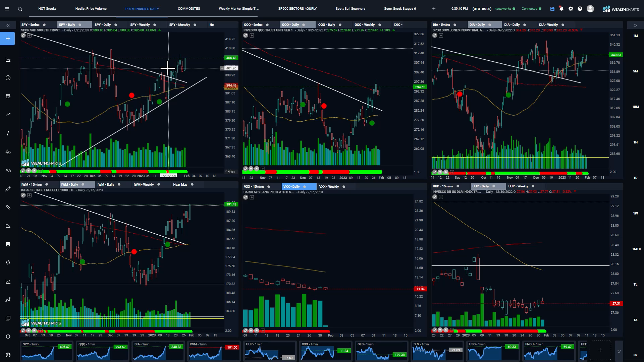This screenshot has width=644, height=362.
Task: Expand SPY chart indicators plus box
Action: (30, 36)
